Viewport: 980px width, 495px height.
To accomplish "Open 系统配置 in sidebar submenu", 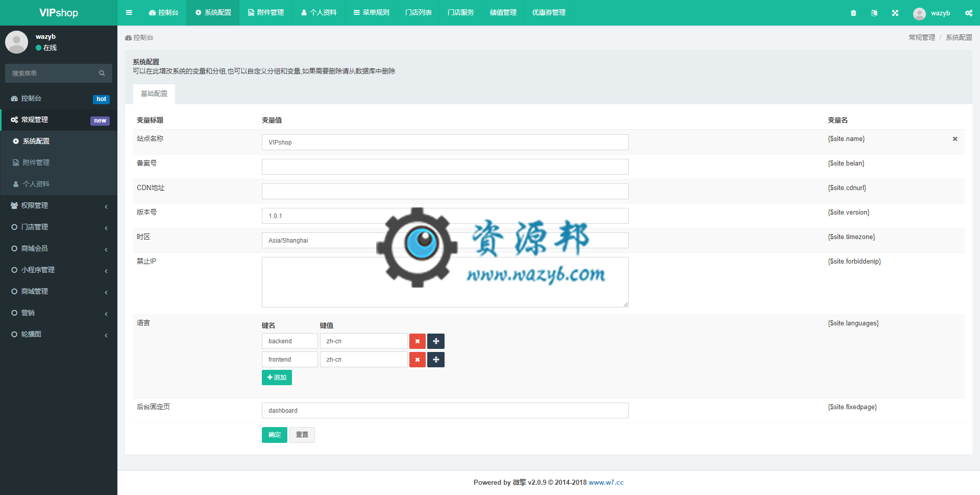I will point(59,142).
